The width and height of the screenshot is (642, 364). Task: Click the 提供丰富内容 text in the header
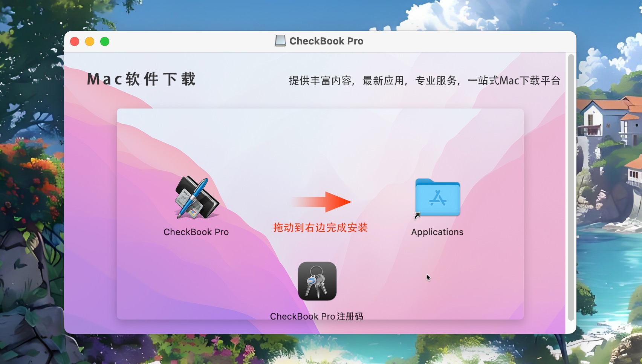pos(320,81)
